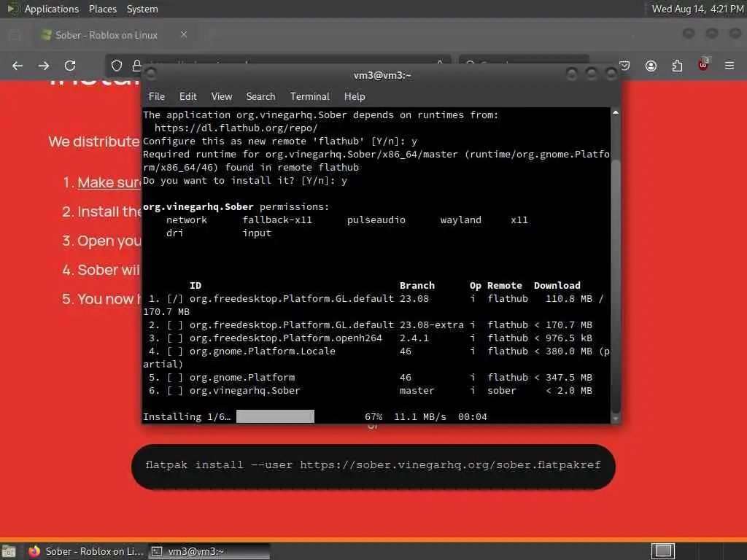The image size is (747, 560).
Task: Click the terminal window menu icon
Action: click(x=151, y=74)
